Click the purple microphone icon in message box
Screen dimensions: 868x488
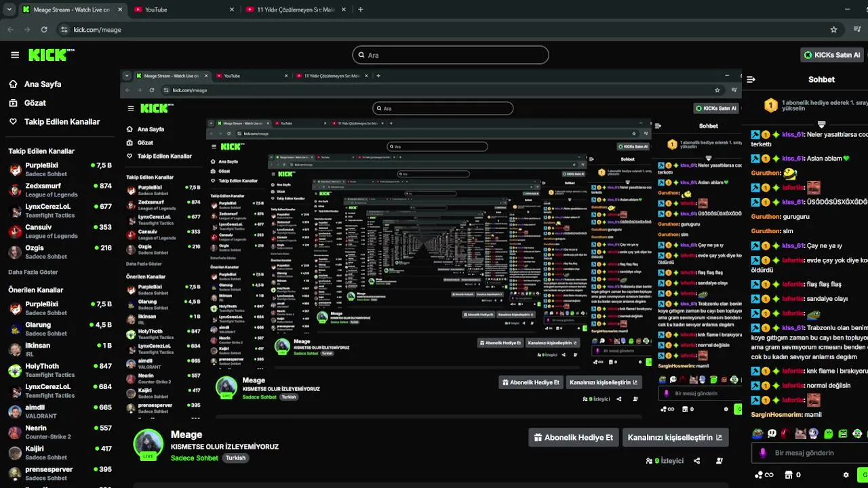click(763, 453)
